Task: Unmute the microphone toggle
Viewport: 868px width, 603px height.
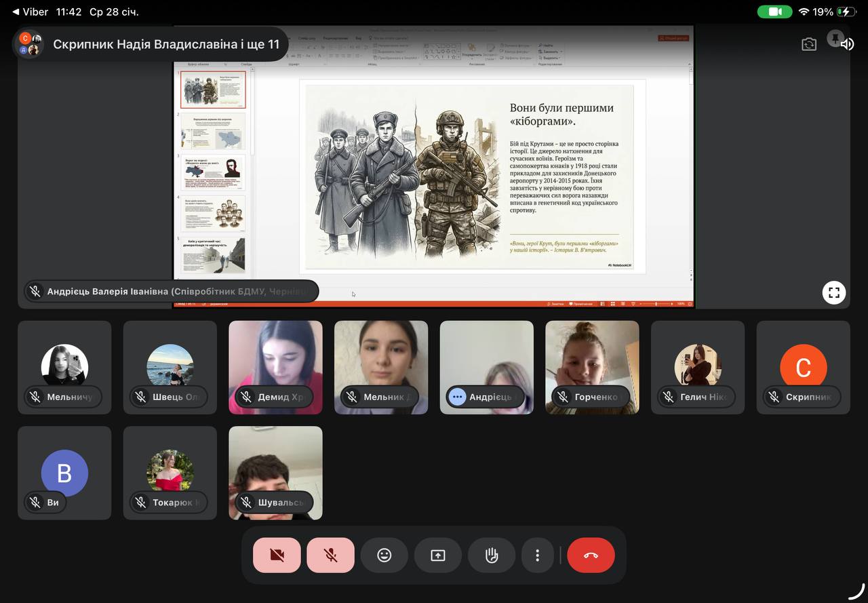Action: pos(330,556)
